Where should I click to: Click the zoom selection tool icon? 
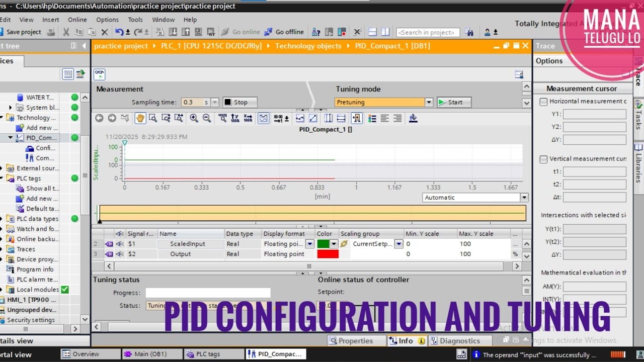[x=152, y=118]
